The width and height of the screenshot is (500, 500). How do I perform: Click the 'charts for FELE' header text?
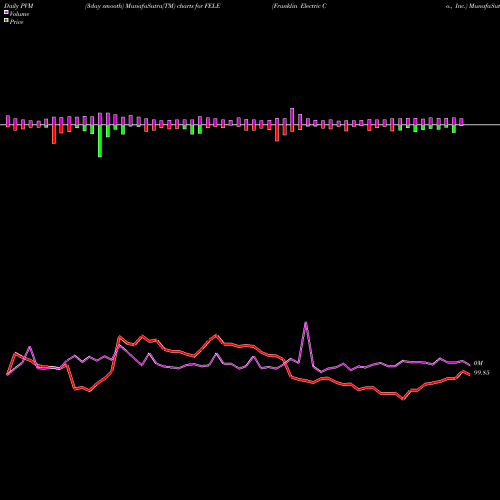click(199, 6)
